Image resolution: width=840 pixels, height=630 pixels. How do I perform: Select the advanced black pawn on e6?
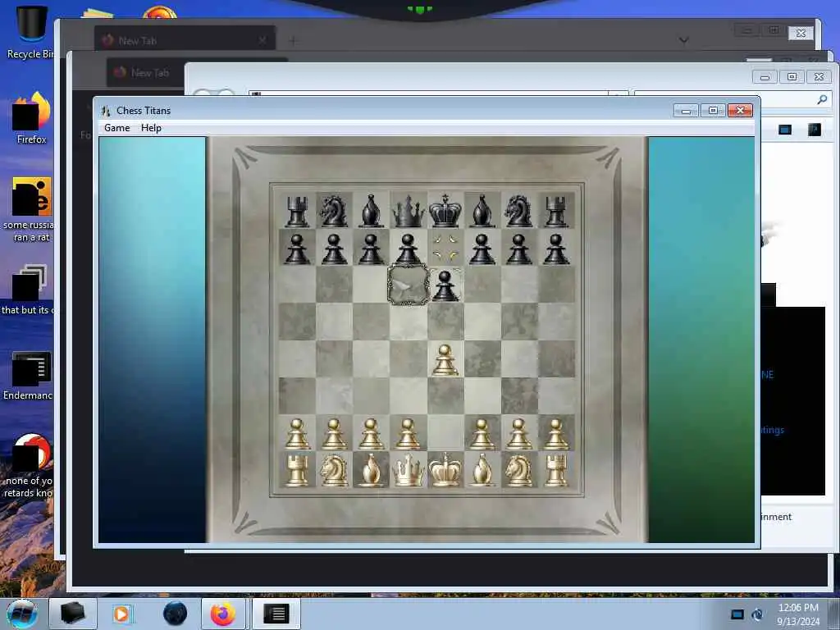pos(445,285)
